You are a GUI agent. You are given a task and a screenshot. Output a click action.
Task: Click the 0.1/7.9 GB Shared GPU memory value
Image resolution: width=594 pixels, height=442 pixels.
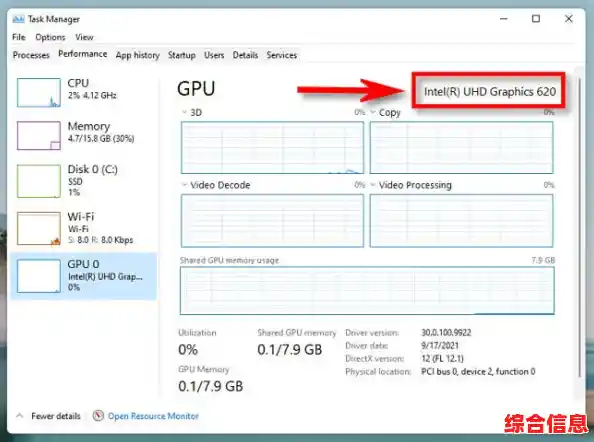[289, 349]
